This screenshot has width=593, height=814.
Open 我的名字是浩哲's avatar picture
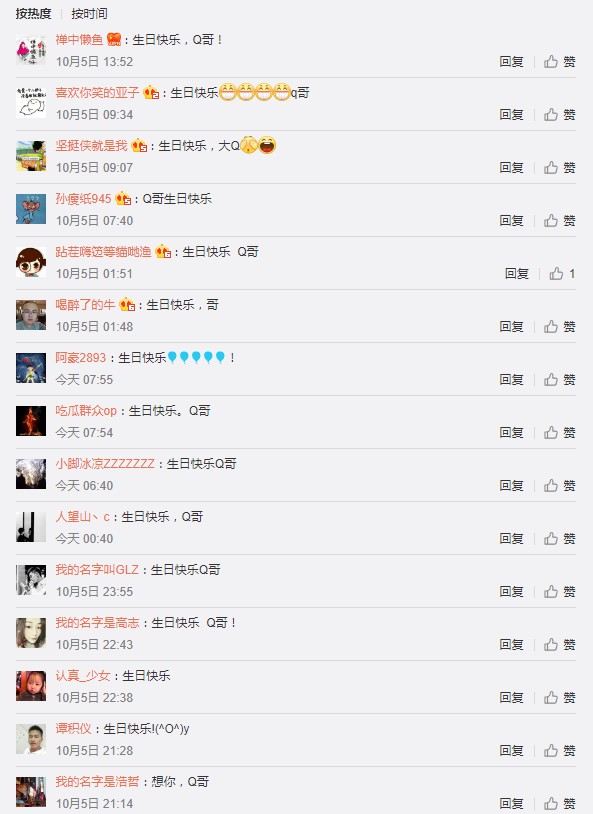(31, 792)
